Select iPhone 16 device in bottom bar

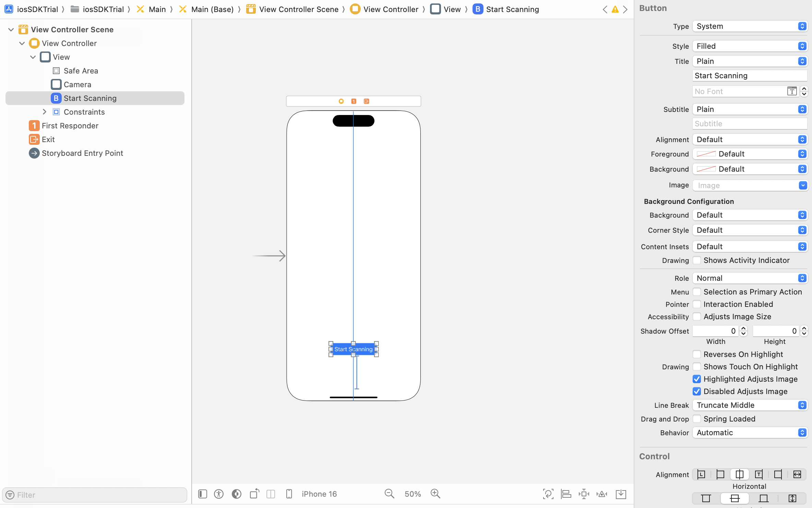pos(319,494)
